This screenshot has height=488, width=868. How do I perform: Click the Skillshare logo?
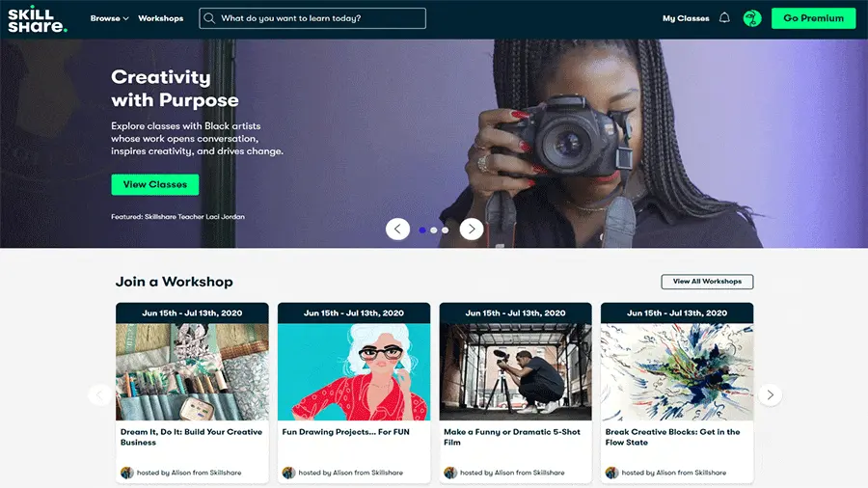pos(37,18)
